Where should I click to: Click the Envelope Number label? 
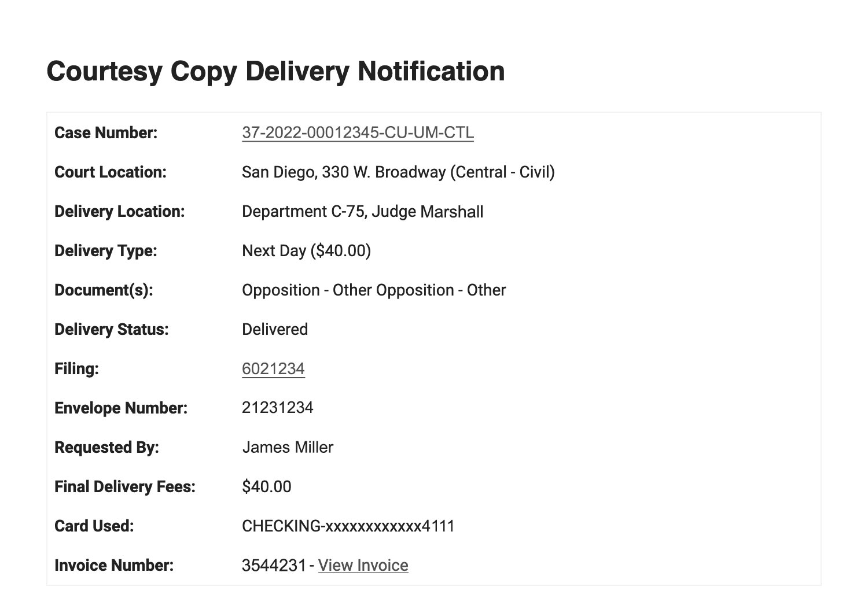(x=121, y=408)
